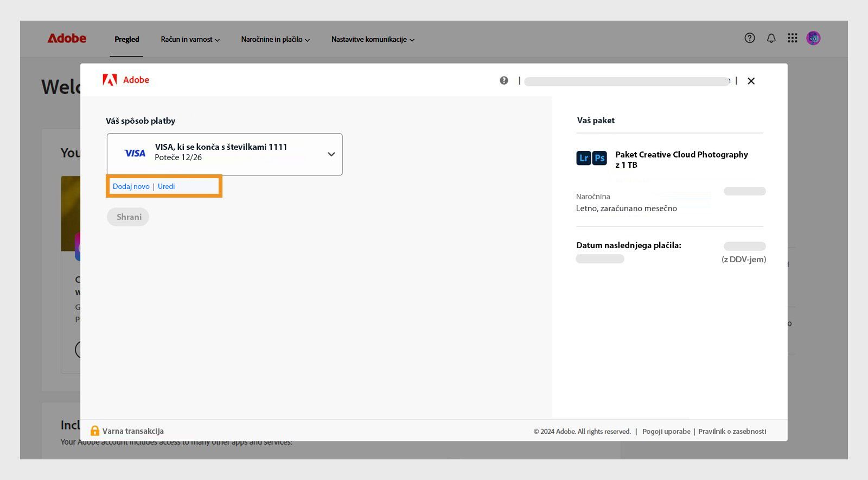Image resolution: width=868 pixels, height=480 pixels.
Task: Open the help question mark in the dialog
Action: 504,80
